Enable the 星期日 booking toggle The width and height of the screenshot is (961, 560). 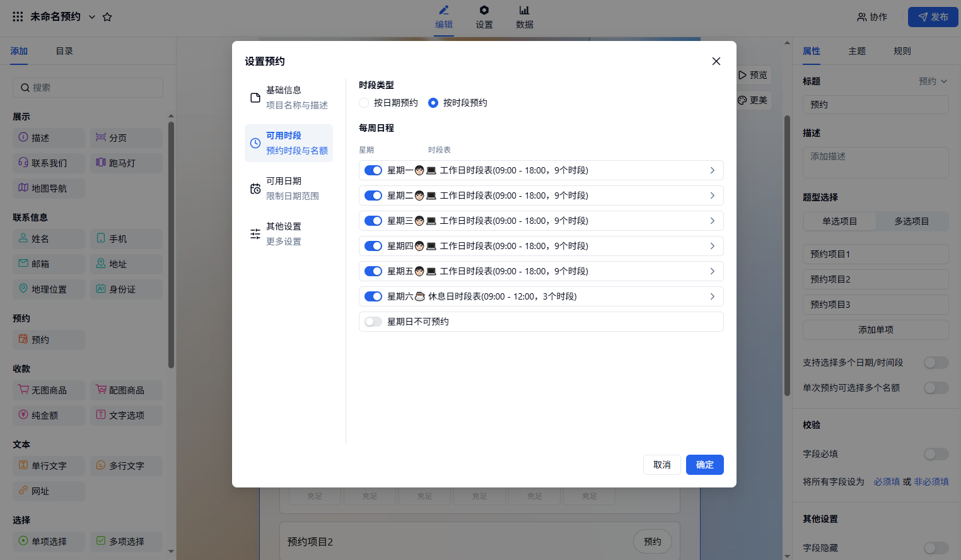coord(373,322)
